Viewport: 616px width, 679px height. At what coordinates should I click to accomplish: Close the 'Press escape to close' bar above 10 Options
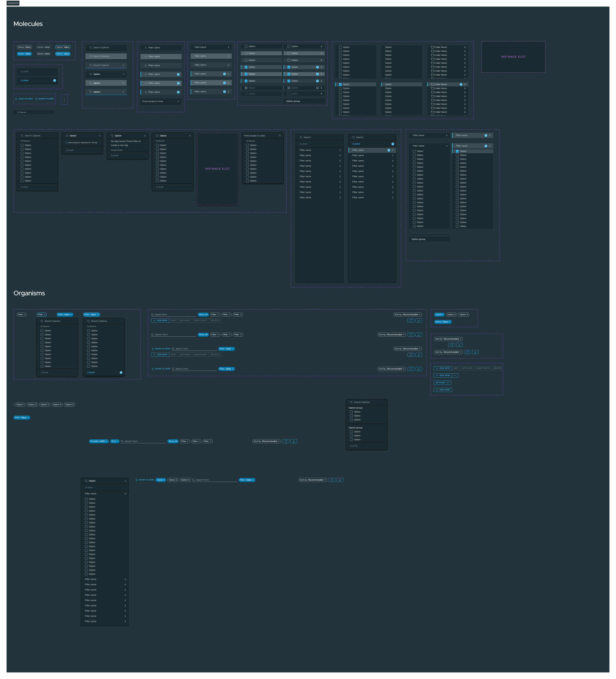[x=279, y=136]
